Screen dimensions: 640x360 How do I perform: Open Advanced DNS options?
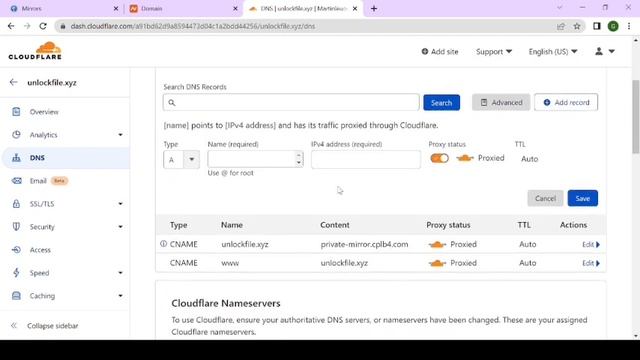click(x=501, y=102)
